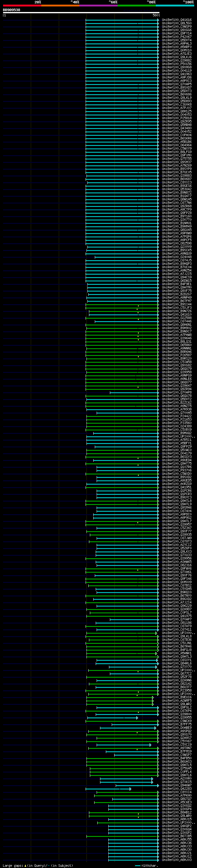
Task: Open hit UniRef100_P25818
Action: click(177, 118)
